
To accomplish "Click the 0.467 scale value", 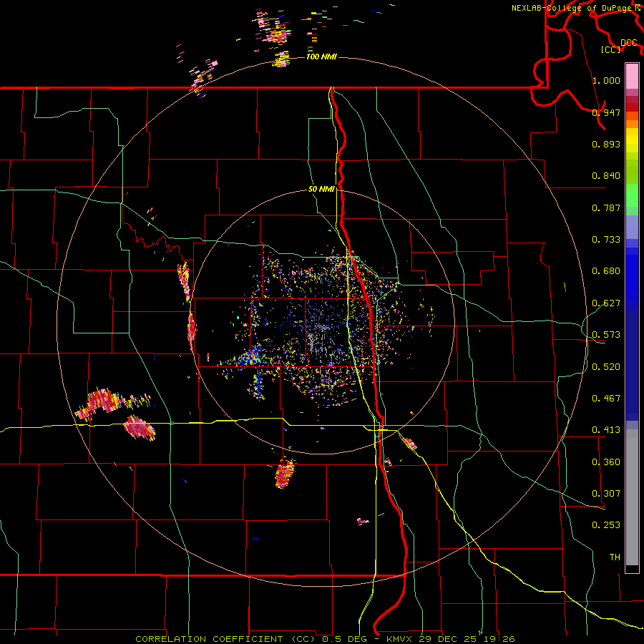I will pos(606,399).
